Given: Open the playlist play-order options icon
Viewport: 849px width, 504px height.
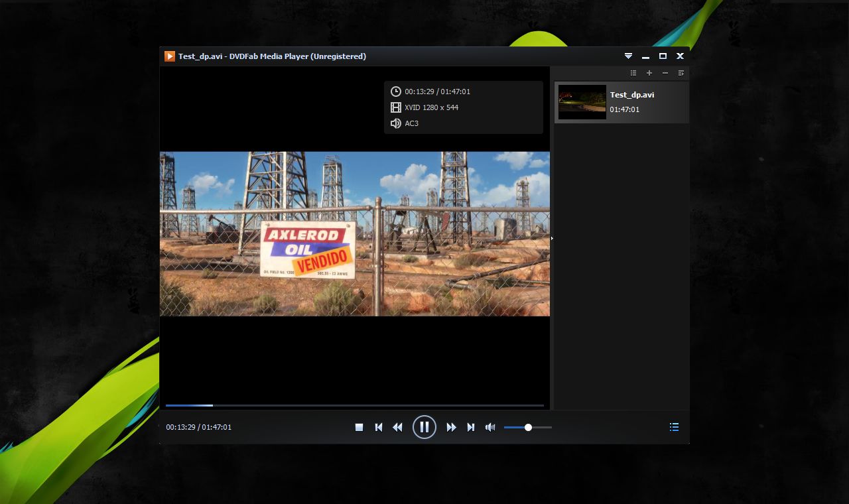Looking at the screenshot, I should tap(681, 73).
